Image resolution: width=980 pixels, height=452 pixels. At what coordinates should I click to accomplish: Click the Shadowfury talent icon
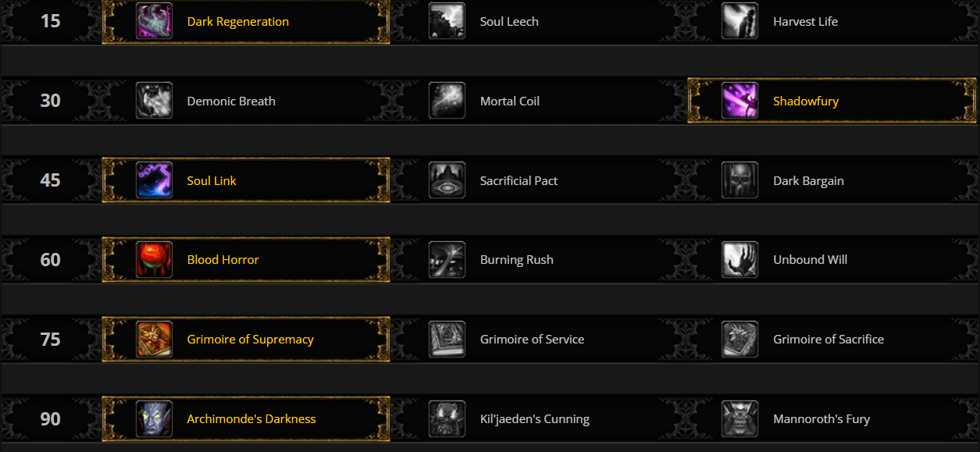pos(741,100)
